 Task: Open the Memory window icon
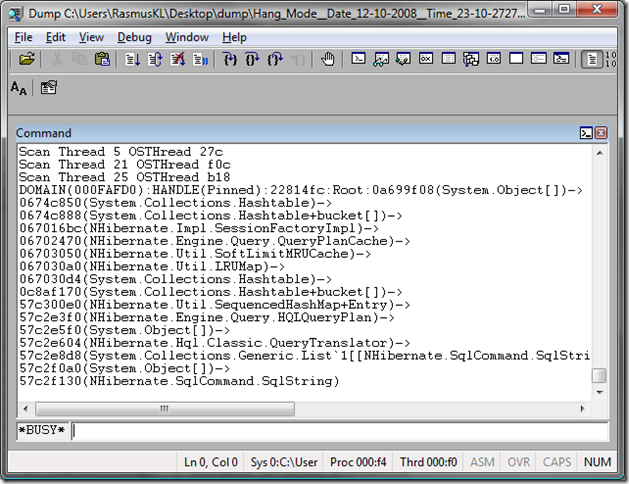pyautogui.click(x=448, y=59)
